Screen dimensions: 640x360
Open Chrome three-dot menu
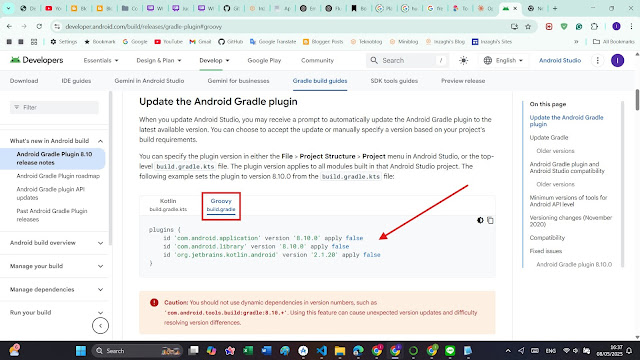[x=631, y=27]
